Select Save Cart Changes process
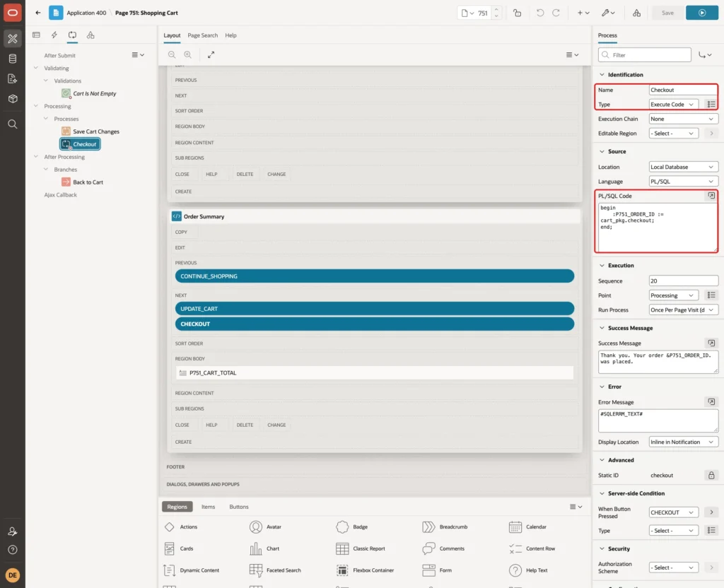Viewport: 724px width, 588px height. [96, 131]
